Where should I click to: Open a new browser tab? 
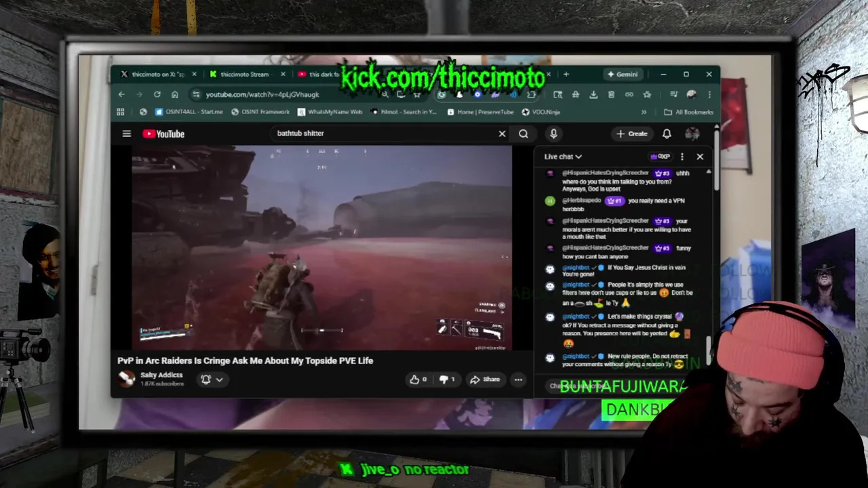click(x=566, y=74)
